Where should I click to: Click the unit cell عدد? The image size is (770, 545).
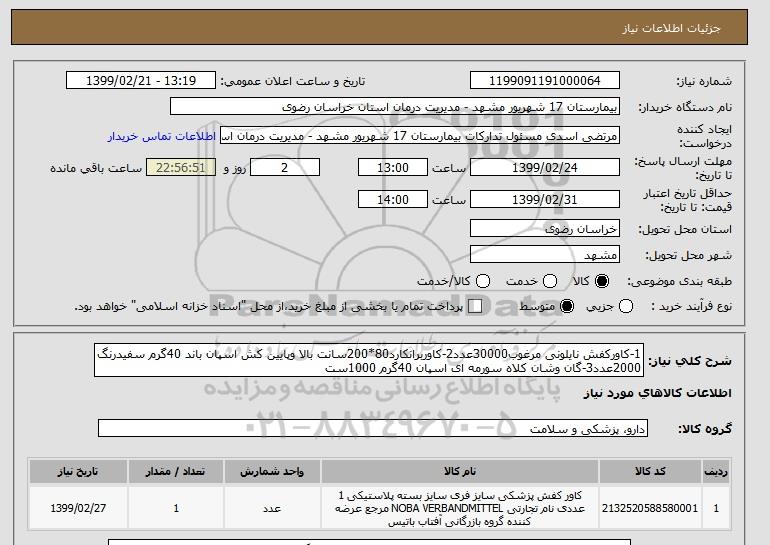(x=272, y=508)
